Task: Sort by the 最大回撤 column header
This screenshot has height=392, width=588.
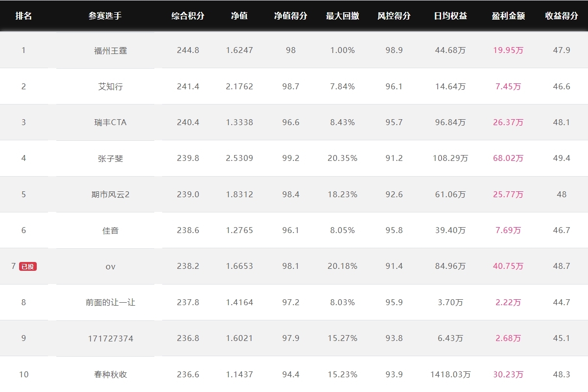Action: click(x=343, y=16)
